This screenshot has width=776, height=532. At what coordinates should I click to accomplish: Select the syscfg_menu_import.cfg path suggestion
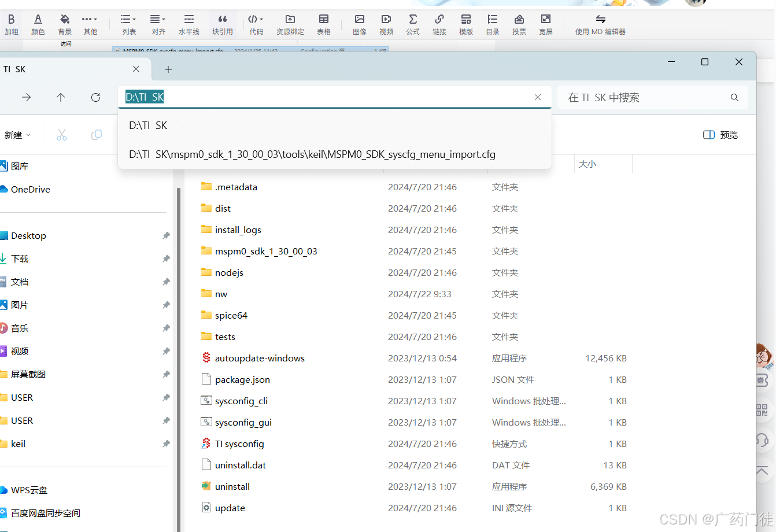click(312, 154)
